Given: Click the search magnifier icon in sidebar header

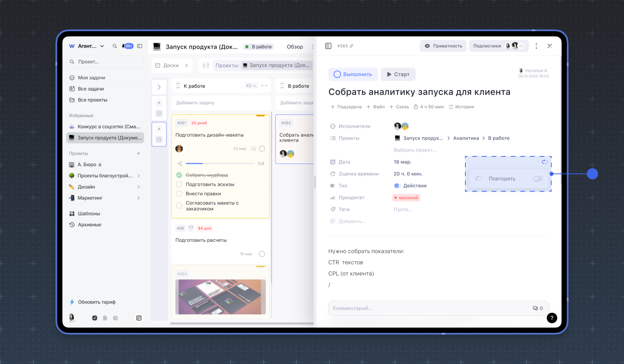Looking at the screenshot, I should [115, 46].
